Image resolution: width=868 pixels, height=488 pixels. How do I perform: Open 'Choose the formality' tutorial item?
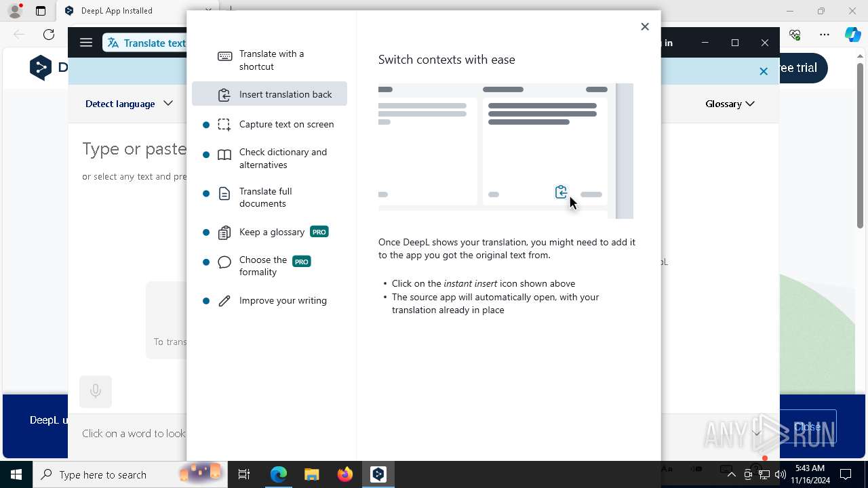click(269, 266)
